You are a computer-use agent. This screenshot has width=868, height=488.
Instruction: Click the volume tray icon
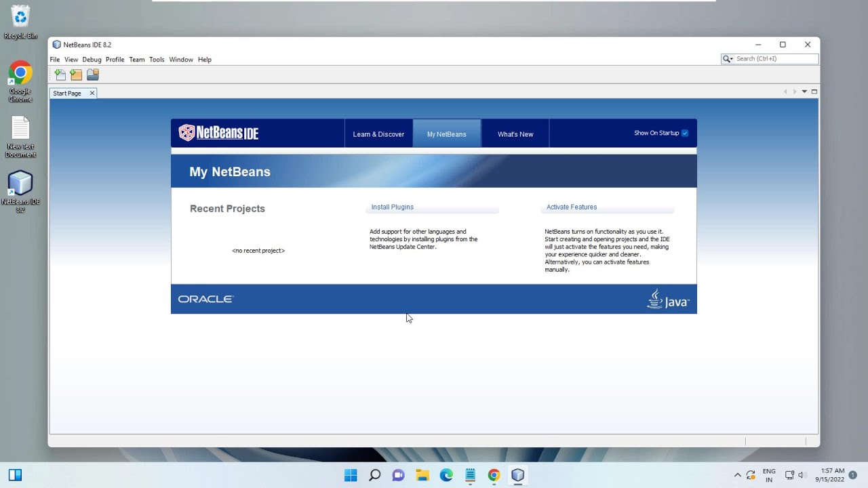coord(801,475)
